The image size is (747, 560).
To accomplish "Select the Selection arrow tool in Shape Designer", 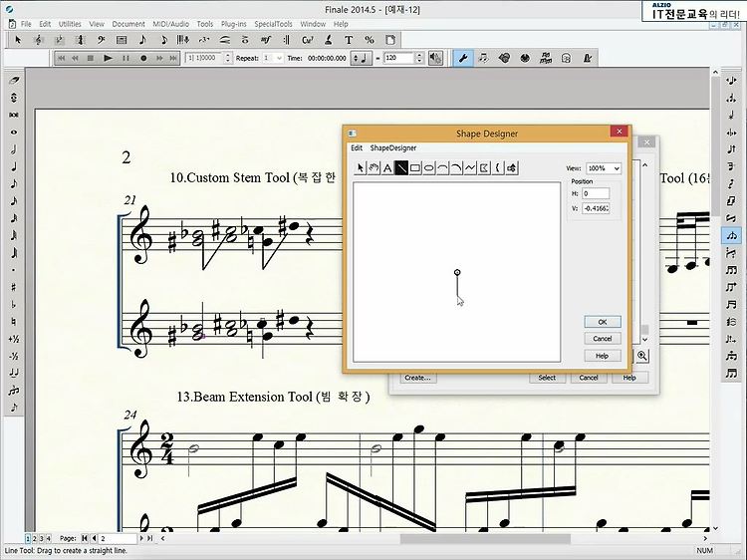I will (x=361, y=167).
